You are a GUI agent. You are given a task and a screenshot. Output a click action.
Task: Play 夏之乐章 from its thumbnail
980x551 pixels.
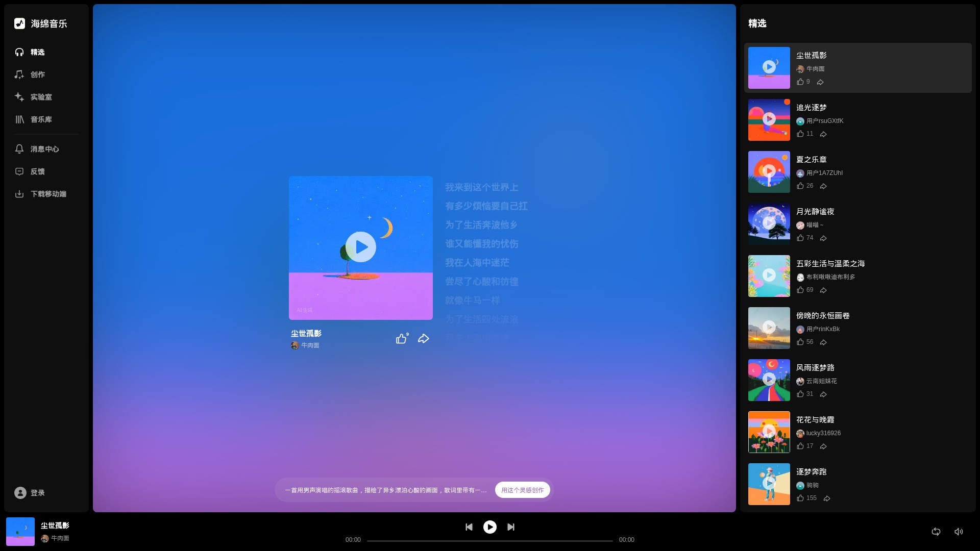(x=769, y=171)
